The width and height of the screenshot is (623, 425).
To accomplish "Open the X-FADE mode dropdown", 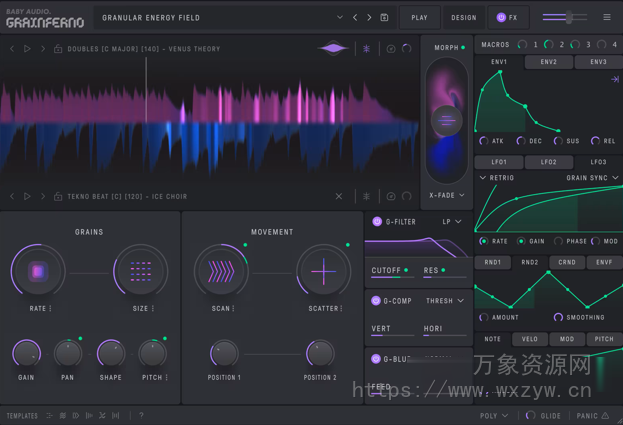I will 447,195.
